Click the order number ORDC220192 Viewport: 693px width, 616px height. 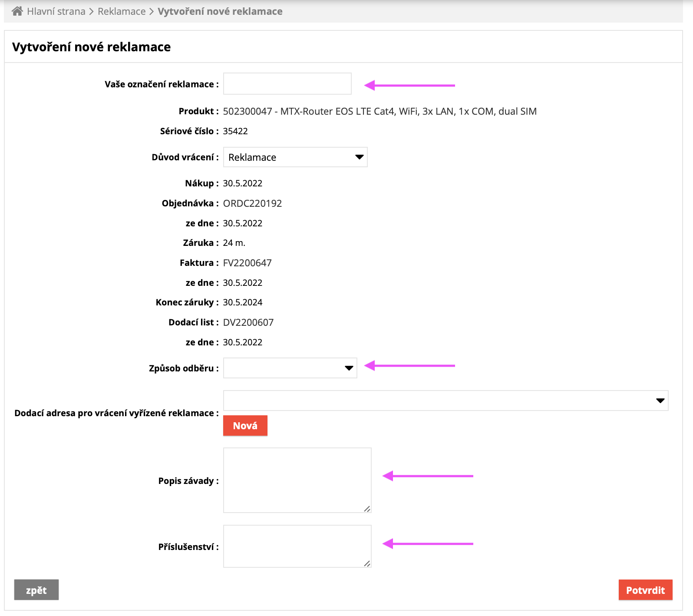pos(252,203)
